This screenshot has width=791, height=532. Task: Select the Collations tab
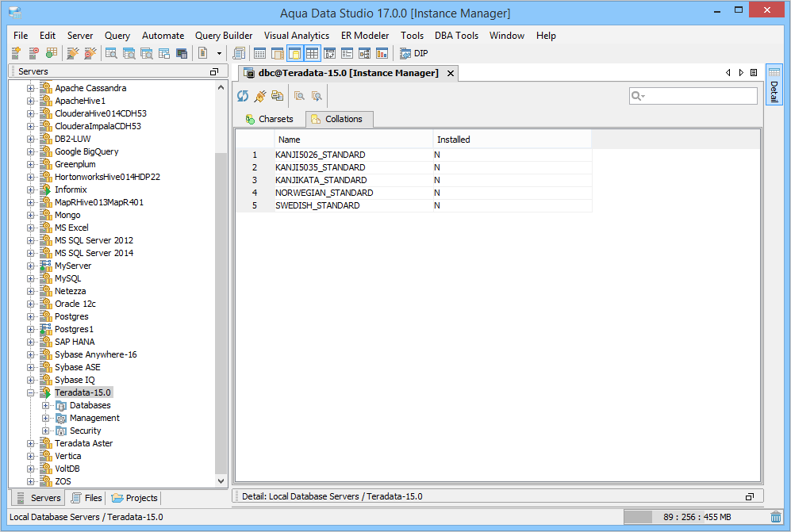pyautogui.click(x=340, y=119)
